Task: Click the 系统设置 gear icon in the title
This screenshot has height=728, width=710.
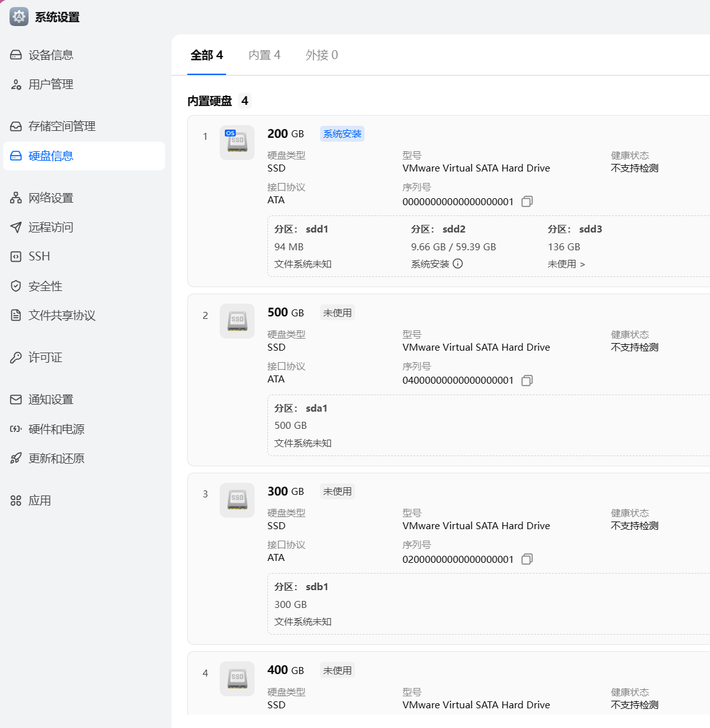Action: point(19,17)
